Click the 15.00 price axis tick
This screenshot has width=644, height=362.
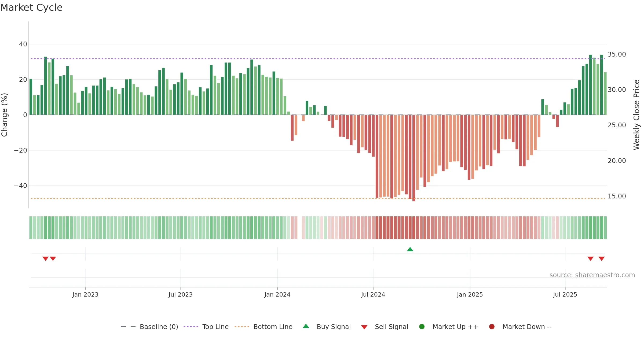[x=617, y=196]
